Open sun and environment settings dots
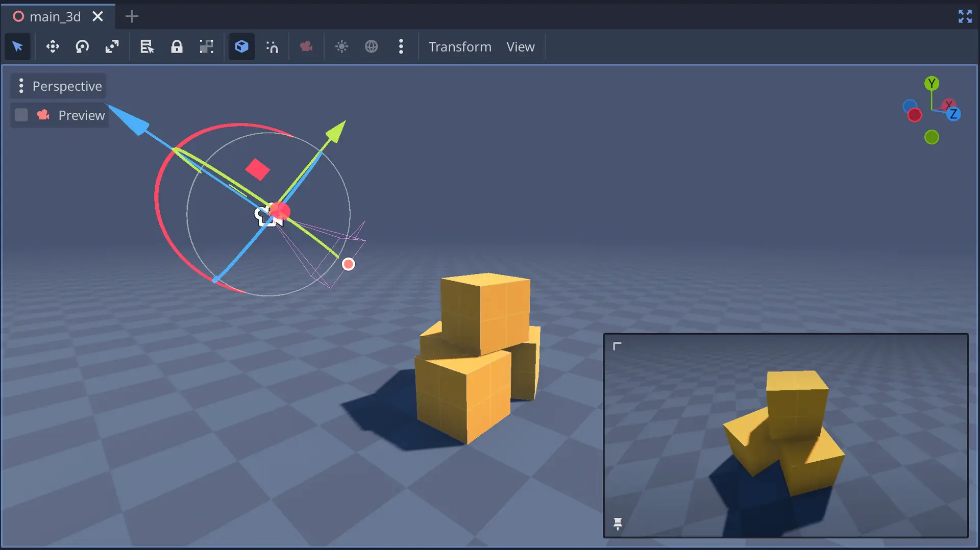Viewport: 980px width, 550px height. pyautogui.click(x=401, y=46)
